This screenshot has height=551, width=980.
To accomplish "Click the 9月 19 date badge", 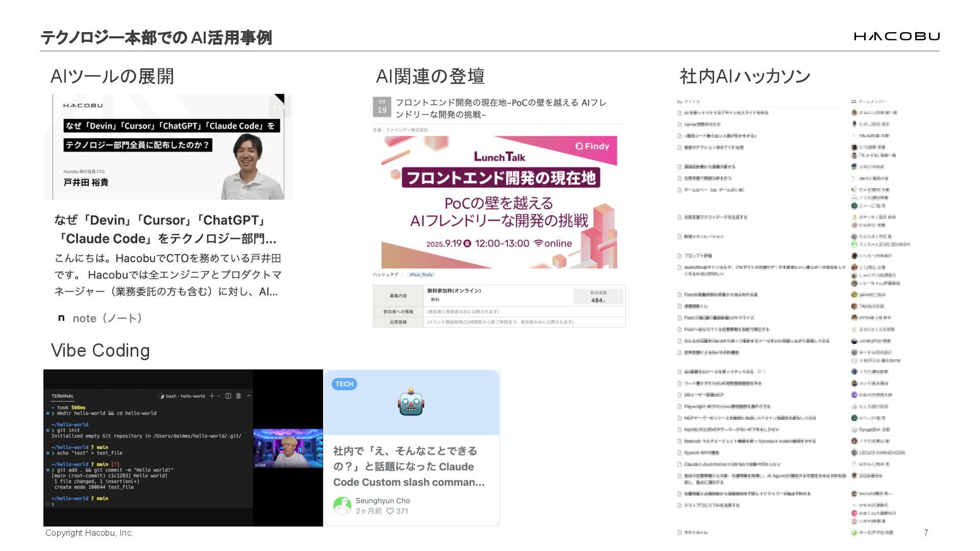I will [x=382, y=107].
